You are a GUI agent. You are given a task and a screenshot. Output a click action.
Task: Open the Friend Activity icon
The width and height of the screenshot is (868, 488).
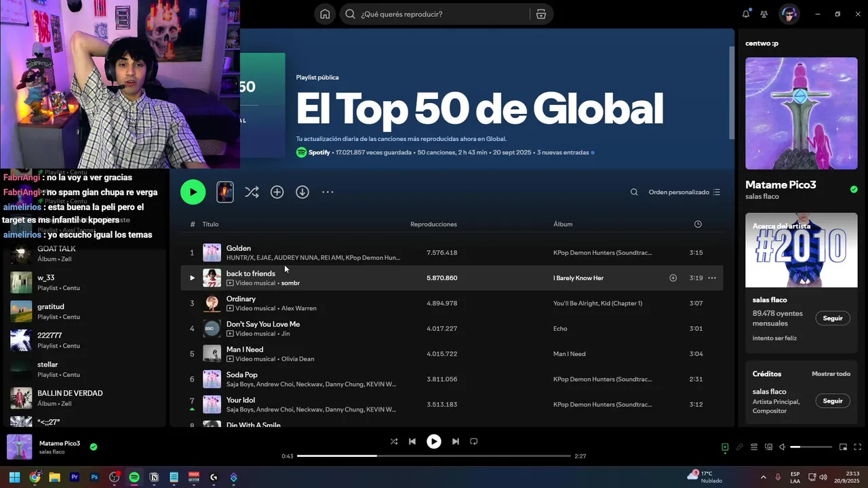tap(764, 14)
